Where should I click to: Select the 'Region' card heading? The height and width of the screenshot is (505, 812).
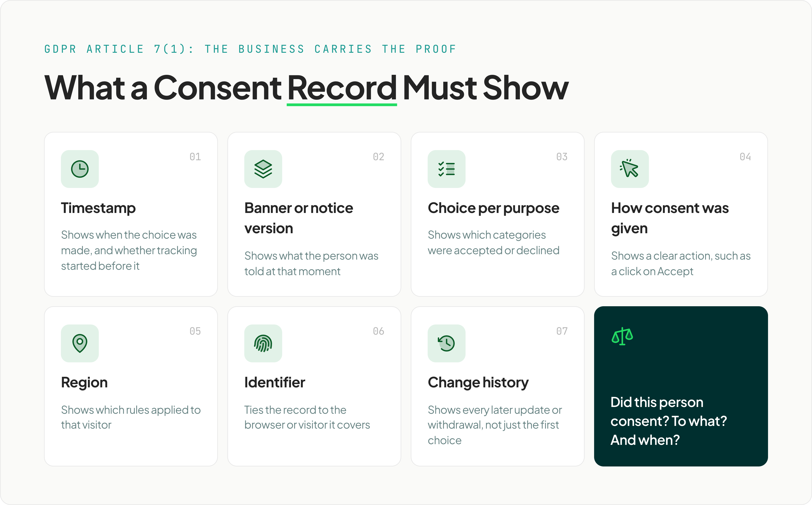click(84, 383)
